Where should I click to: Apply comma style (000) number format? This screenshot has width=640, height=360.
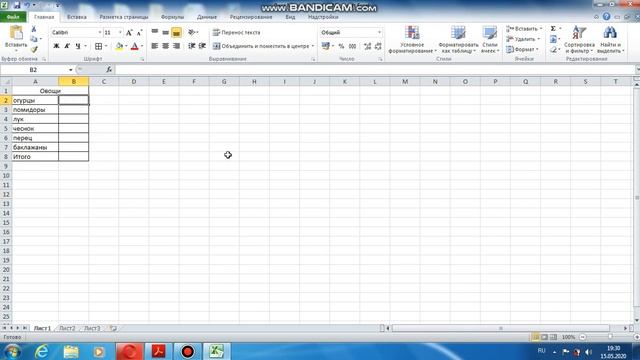[353, 47]
